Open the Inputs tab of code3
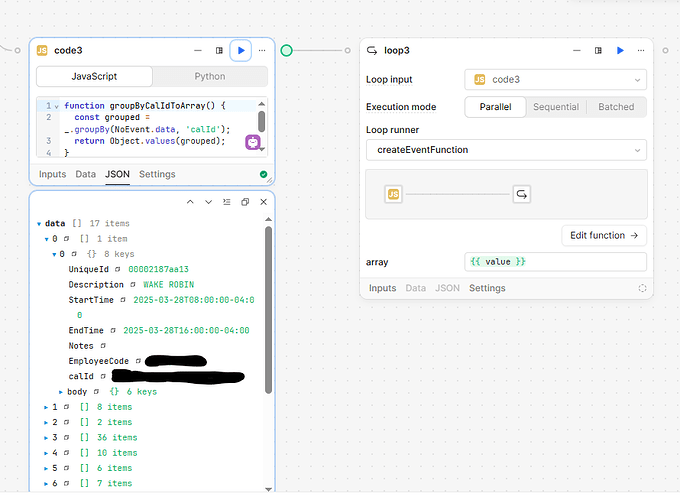This screenshot has height=500, width=680. click(x=52, y=174)
